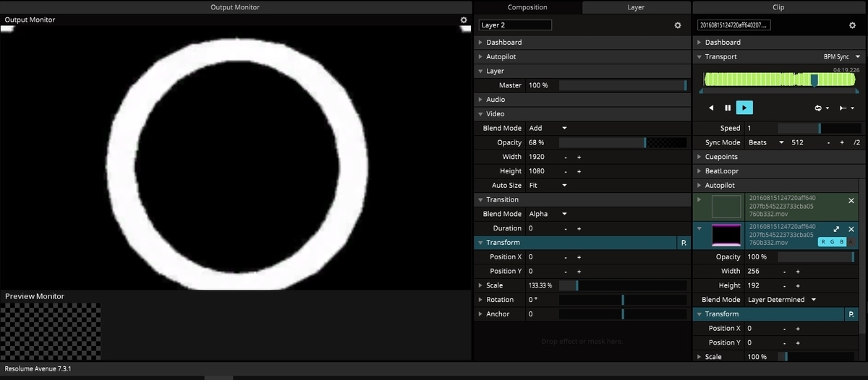Increase layer Height with plus

579,171
